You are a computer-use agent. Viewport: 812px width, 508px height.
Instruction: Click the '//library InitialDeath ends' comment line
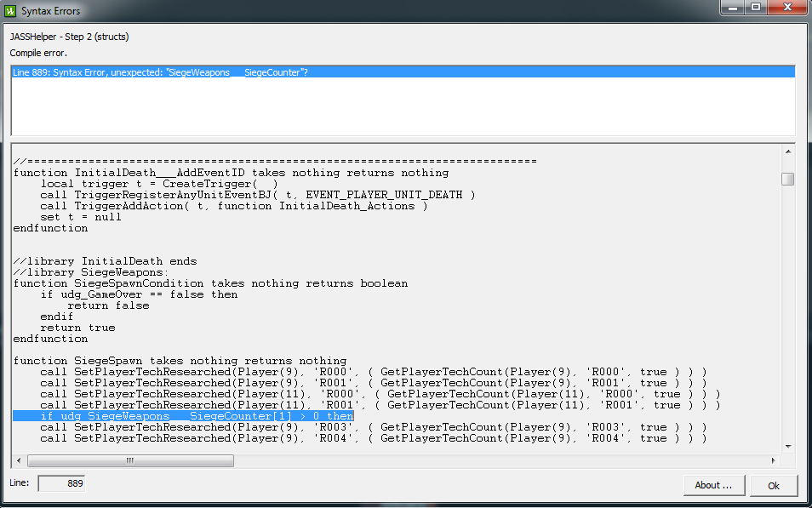click(105, 261)
